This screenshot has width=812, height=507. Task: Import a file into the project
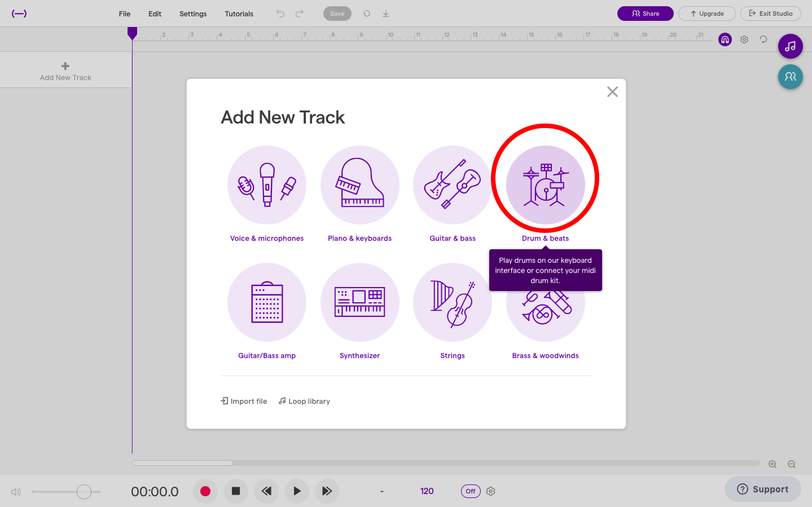tap(243, 401)
